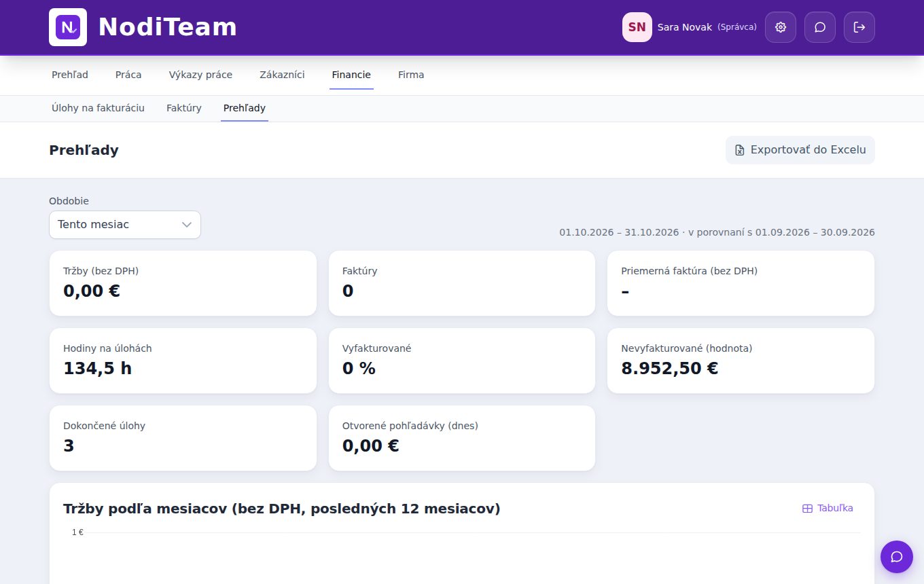This screenshot has width=924, height=584.
Task: Click the Tržby podľa mesiacov chart heading
Action: [282, 509]
